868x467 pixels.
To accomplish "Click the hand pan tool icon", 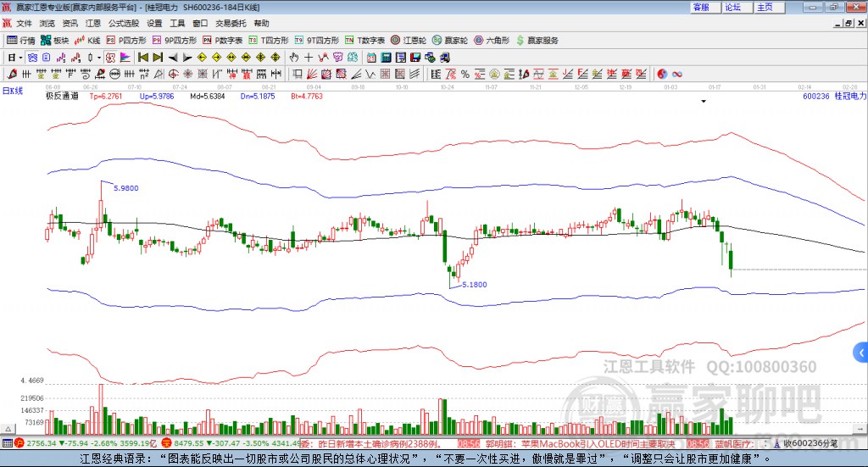I will coord(294,58).
